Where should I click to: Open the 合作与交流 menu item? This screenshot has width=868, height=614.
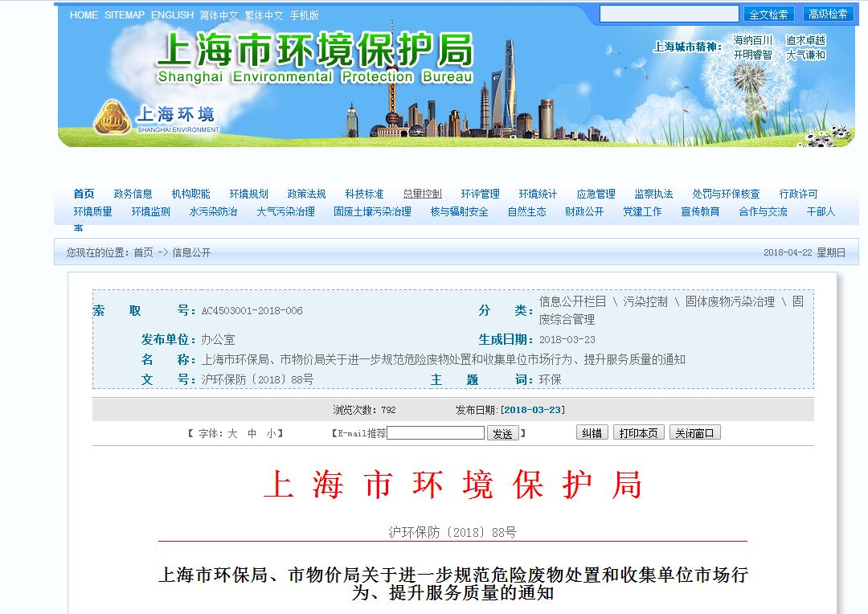[x=763, y=211]
